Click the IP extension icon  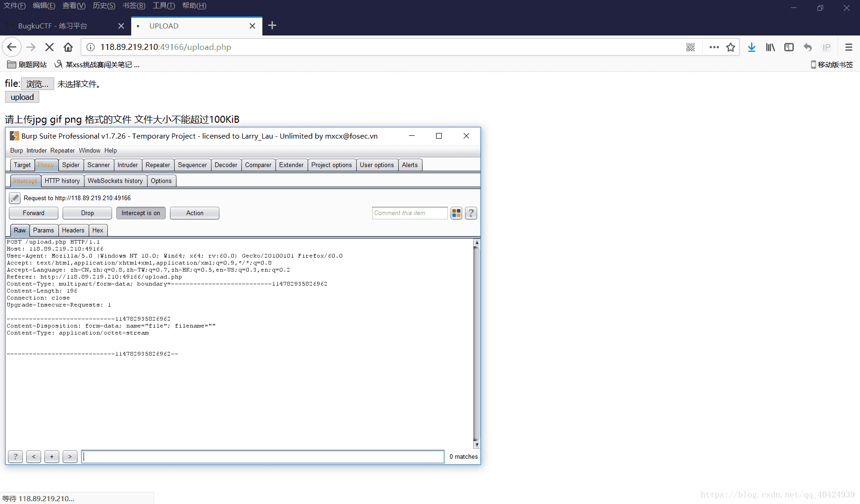point(826,47)
